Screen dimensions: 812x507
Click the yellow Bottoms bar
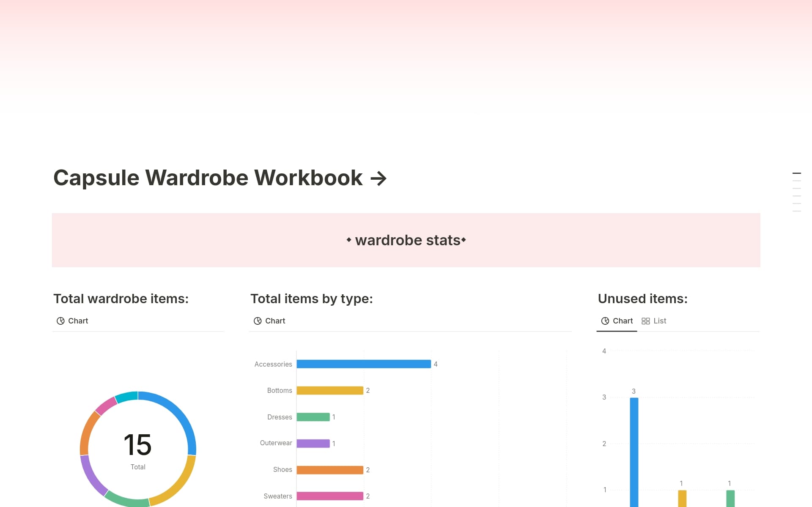(330, 390)
